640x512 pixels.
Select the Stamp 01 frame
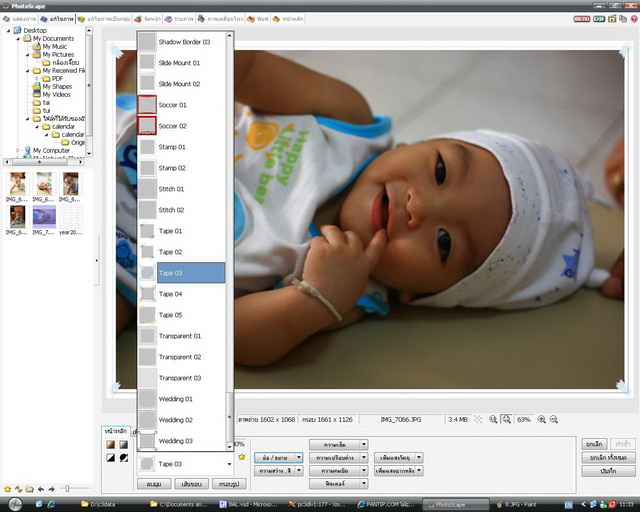coord(182,147)
